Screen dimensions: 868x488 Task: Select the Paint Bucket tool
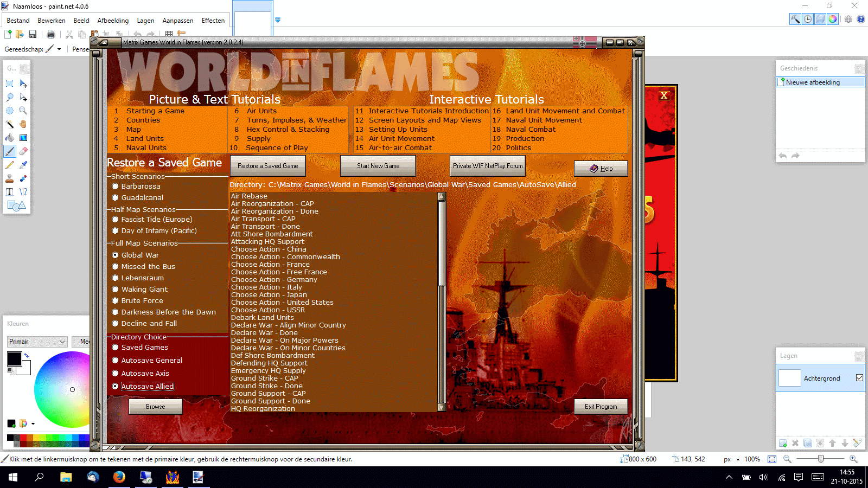tap(10, 138)
